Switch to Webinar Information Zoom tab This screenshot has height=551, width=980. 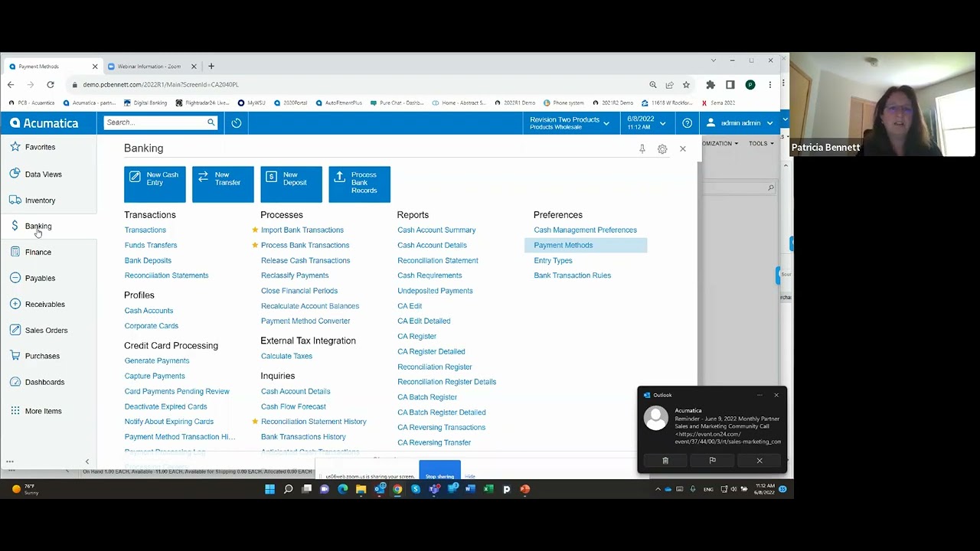(149, 67)
